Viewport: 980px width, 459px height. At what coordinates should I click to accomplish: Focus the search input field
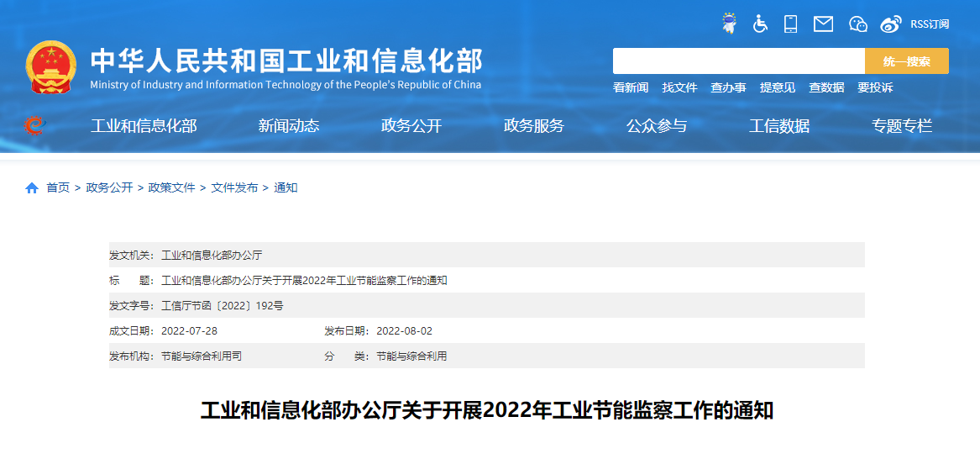738,61
